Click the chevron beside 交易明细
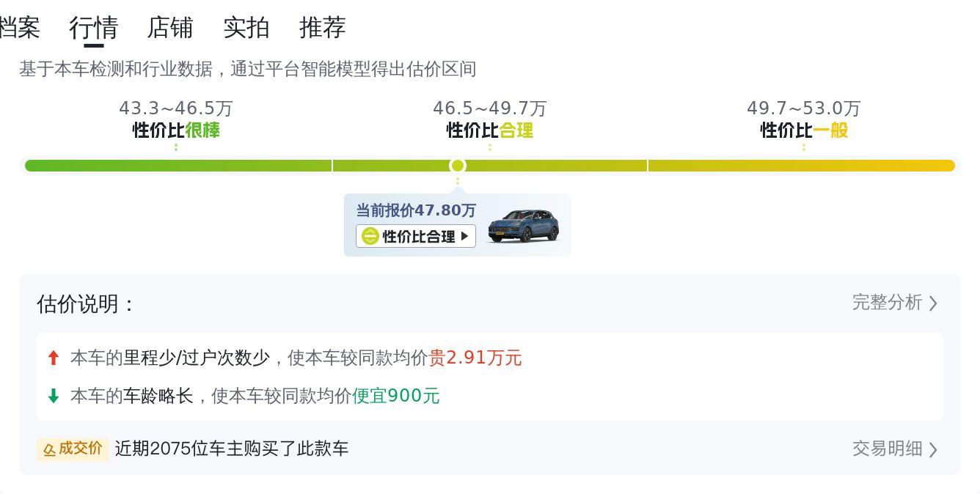980x494 pixels. pyautogui.click(x=933, y=449)
